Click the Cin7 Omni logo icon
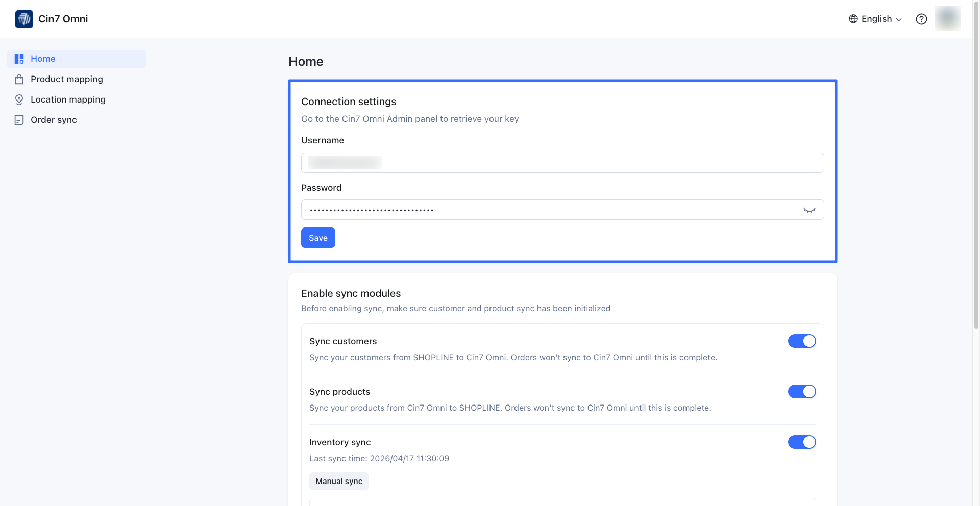This screenshot has height=506, width=980. tap(24, 19)
